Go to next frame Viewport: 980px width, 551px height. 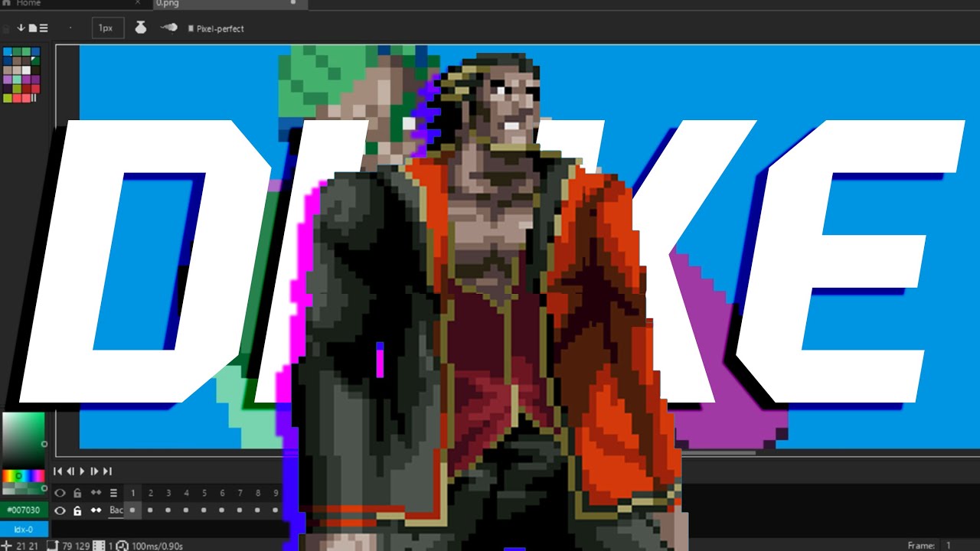[94, 471]
